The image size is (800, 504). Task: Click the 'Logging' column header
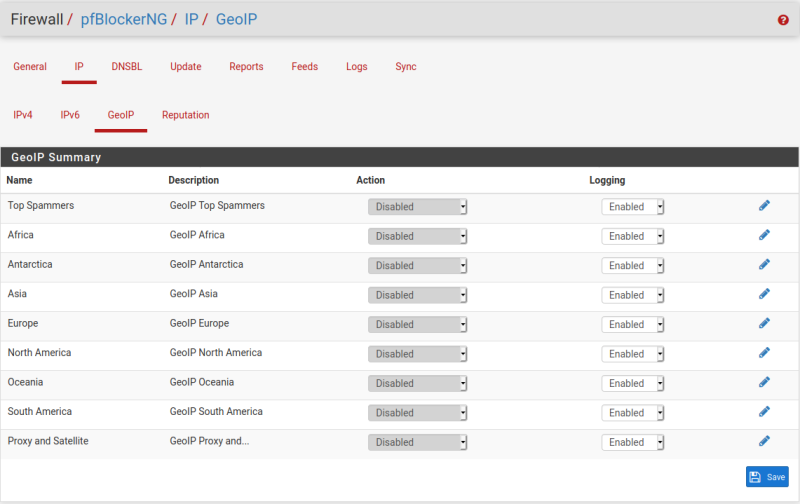point(607,180)
